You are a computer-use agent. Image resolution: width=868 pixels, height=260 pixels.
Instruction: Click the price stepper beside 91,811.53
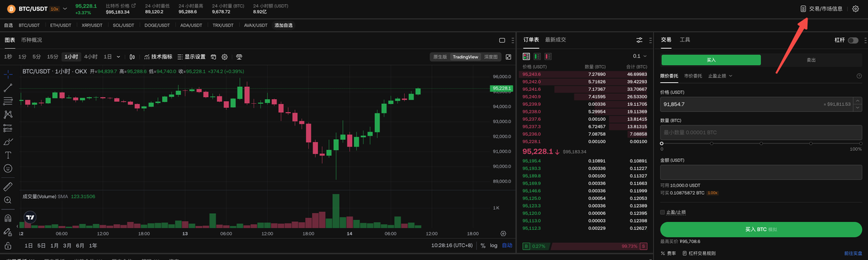(x=858, y=104)
